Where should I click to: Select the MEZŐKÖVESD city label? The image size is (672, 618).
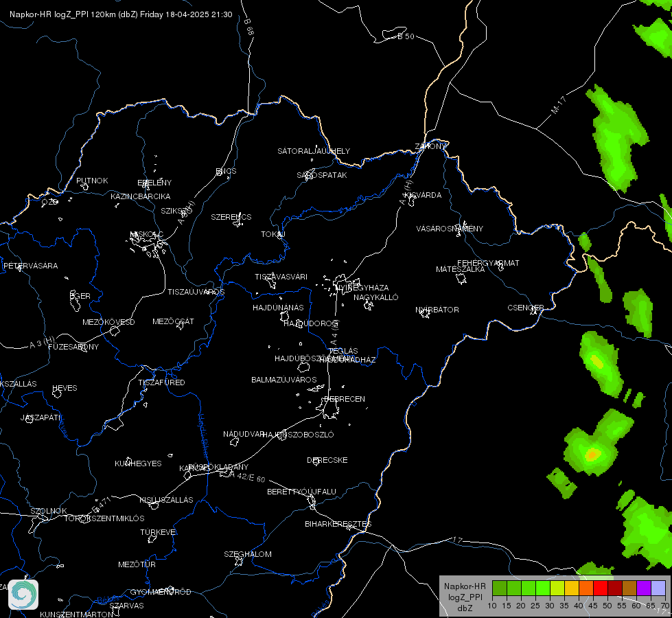(109, 322)
